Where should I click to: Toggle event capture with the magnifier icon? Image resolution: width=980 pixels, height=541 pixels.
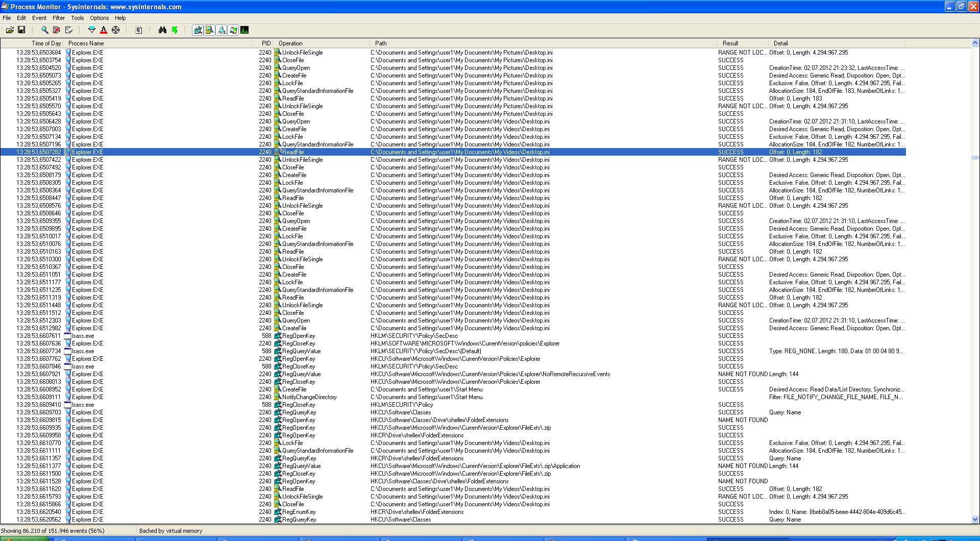[x=44, y=30]
